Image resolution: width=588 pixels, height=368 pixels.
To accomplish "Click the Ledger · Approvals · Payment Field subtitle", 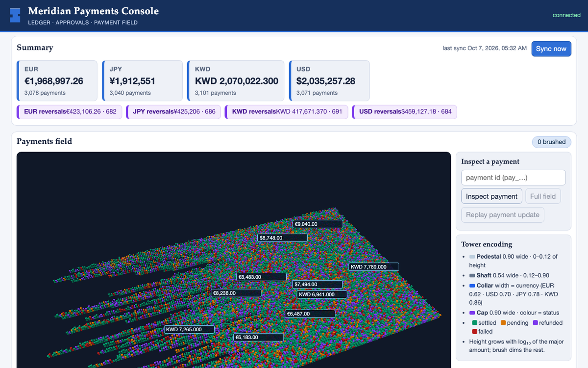I will tap(83, 23).
